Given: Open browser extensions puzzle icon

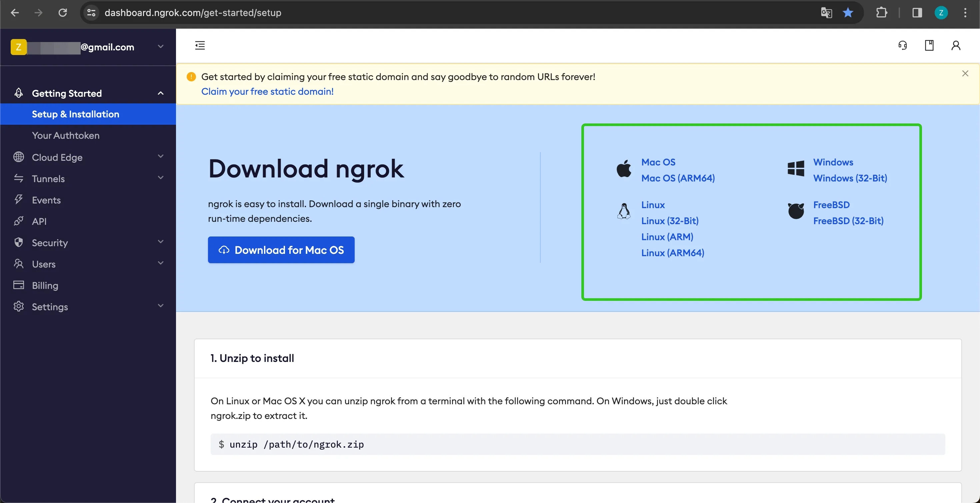Looking at the screenshot, I should click(x=881, y=13).
